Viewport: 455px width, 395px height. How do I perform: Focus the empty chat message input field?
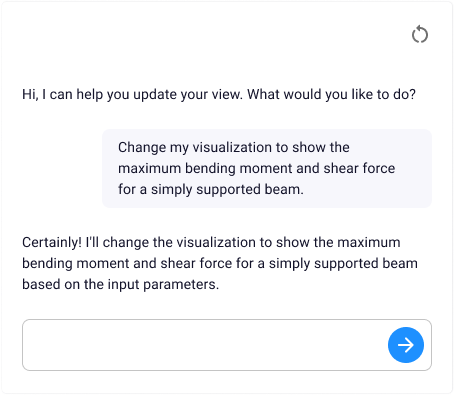click(x=227, y=345)
